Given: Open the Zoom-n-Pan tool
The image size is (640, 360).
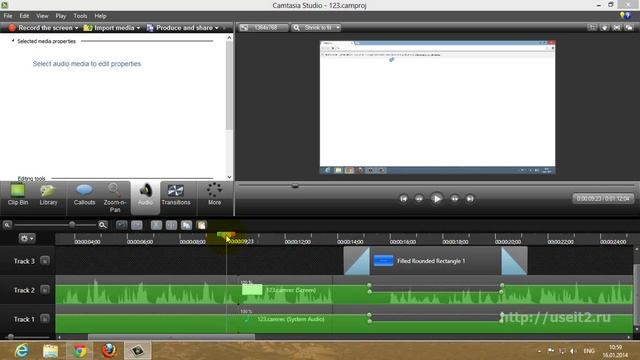Looking at the screenshot, I should tap(115, 198).
